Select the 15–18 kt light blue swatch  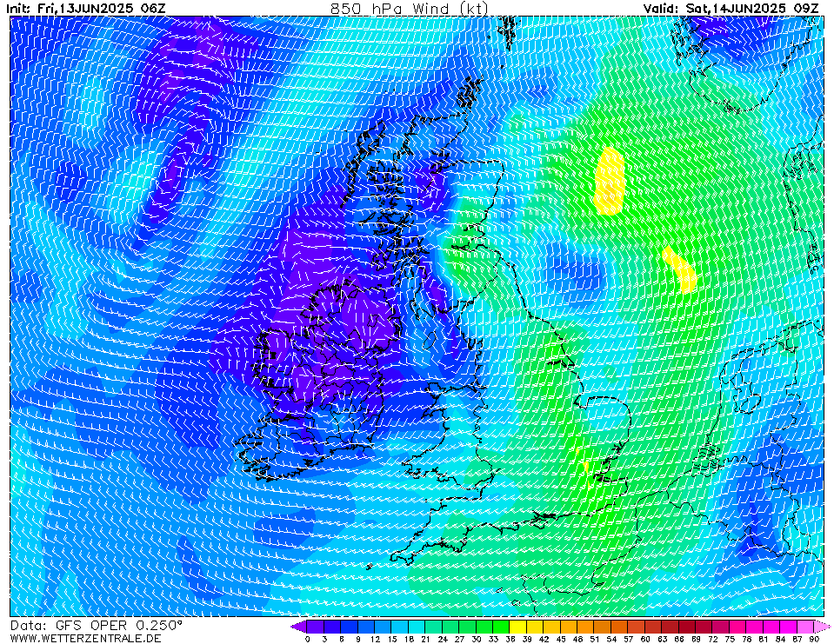tap(400, 627)
